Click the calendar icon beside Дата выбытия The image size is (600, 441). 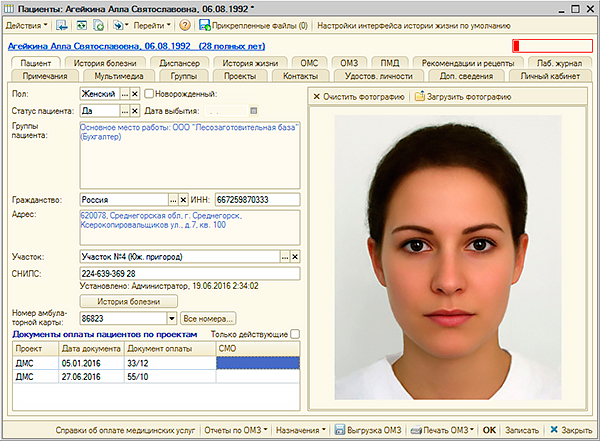point(255,110)
